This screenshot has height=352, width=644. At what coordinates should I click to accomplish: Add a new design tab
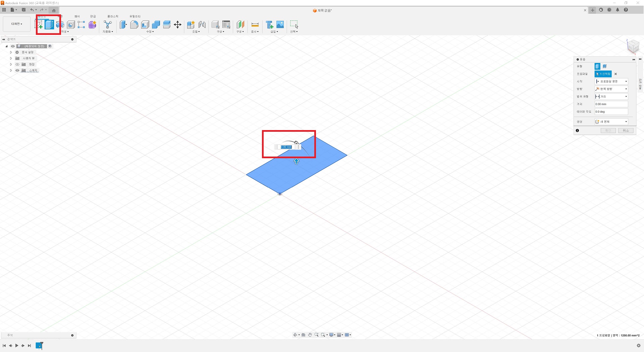593,10
